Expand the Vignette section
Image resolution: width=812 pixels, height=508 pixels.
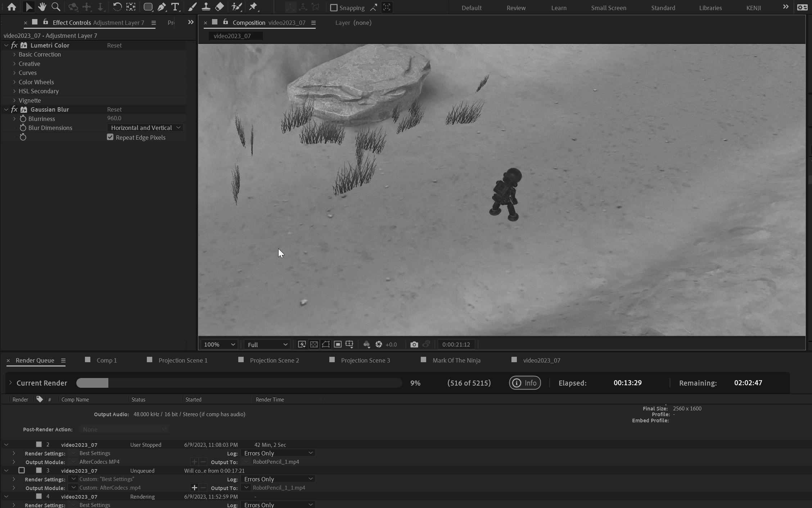pos(14,100)
